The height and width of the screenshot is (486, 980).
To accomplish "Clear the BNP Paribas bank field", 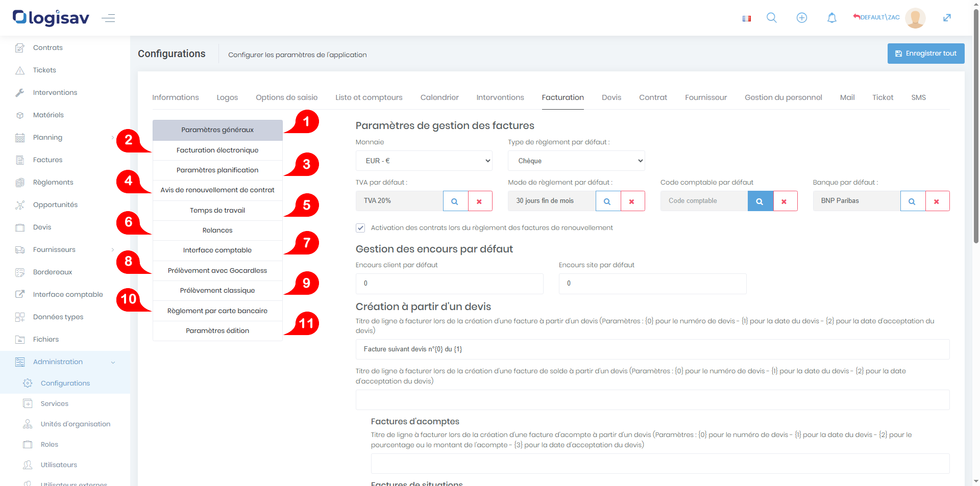I will (x=937, y=201).
